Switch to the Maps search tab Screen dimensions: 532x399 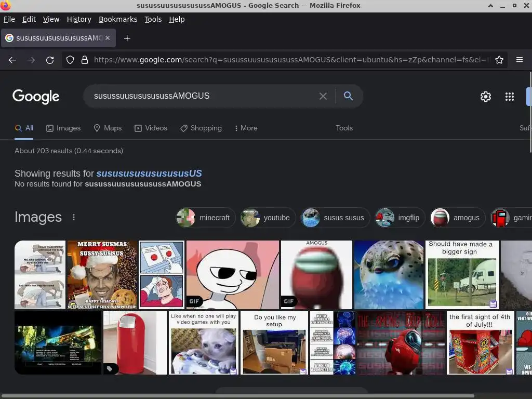pos(108,128)
